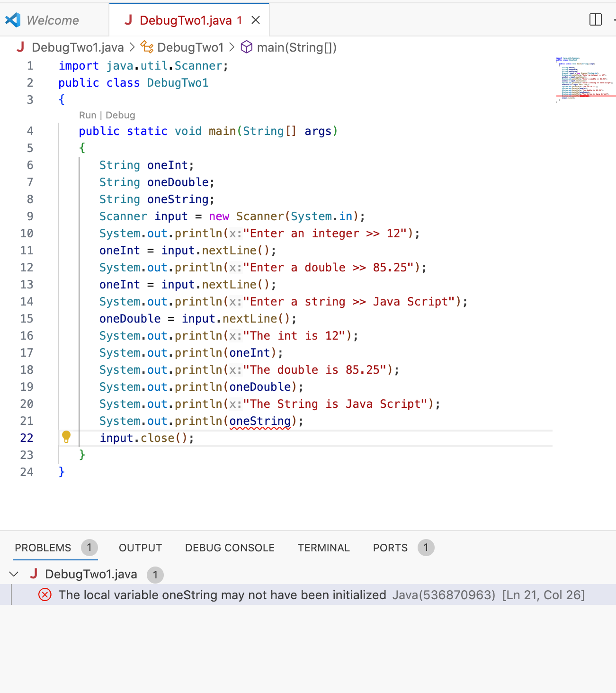The width and height of the screenshot is (616, 693).
Task: Switch to the Welcome tab
Action: [x=52, y=19]
